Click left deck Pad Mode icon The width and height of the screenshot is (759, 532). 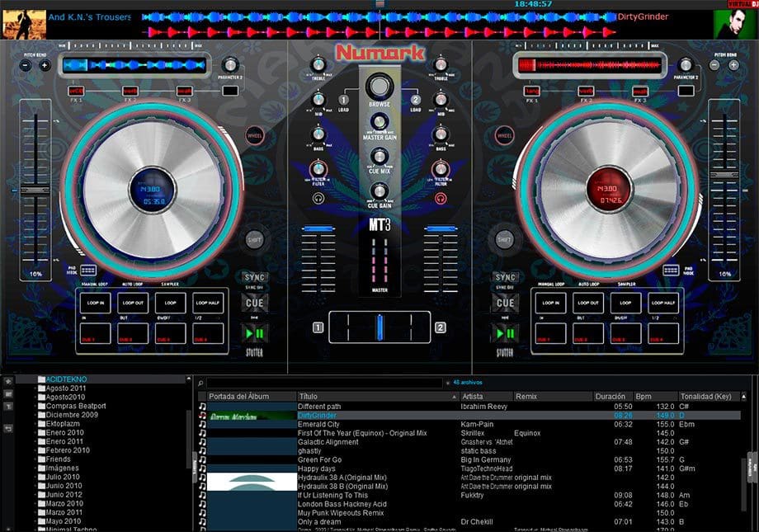88,270
